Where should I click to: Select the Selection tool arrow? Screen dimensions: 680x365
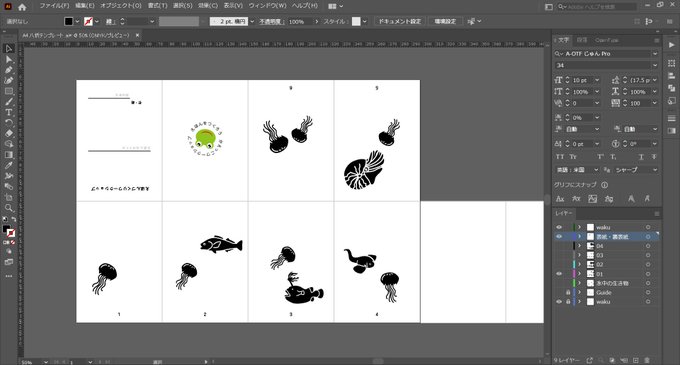pos(9,49)
